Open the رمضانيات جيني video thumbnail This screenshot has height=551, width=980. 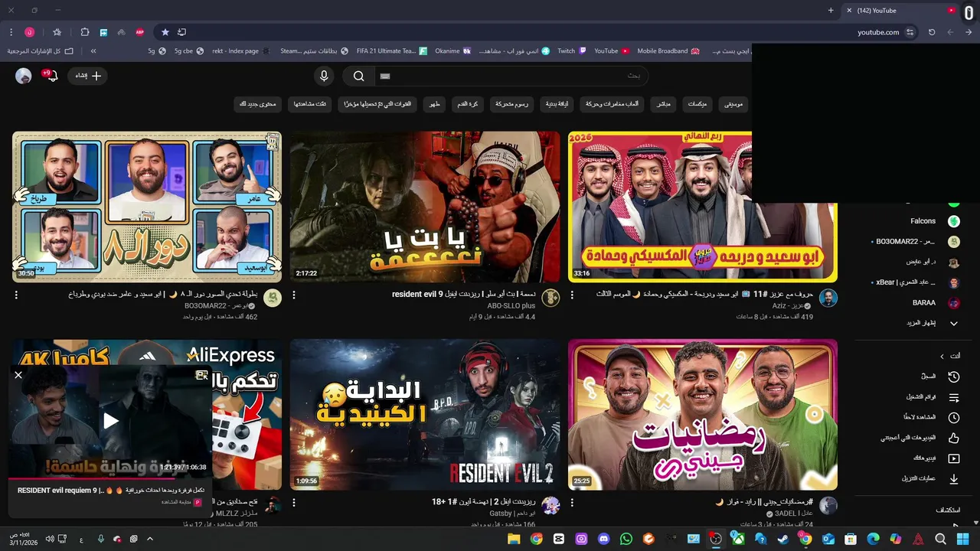pyautogui.click(x=703, y=415)
